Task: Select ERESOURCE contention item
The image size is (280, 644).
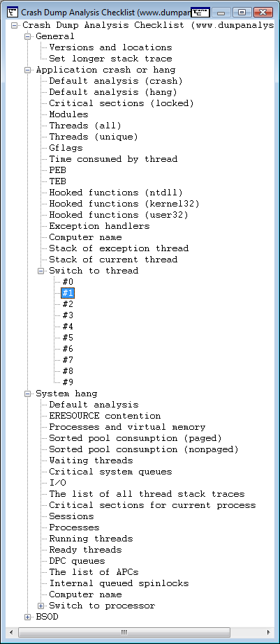Action: [105, 416]
